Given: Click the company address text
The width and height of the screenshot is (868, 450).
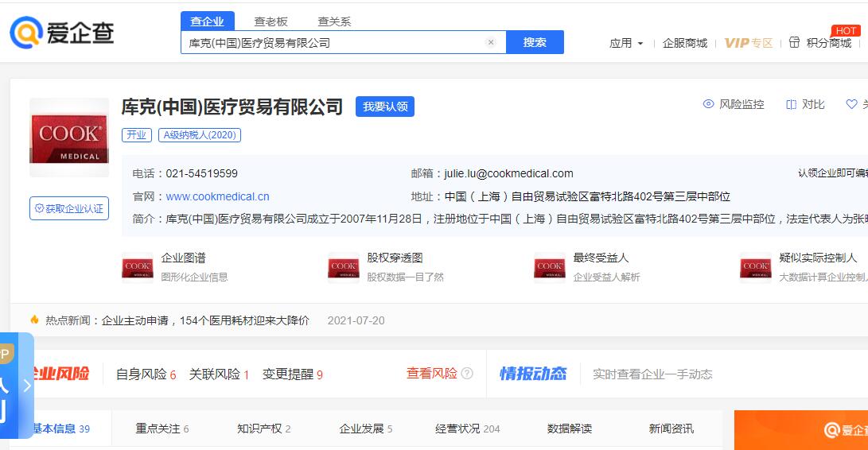Looking at the screenshot, I should click(587, 196).
